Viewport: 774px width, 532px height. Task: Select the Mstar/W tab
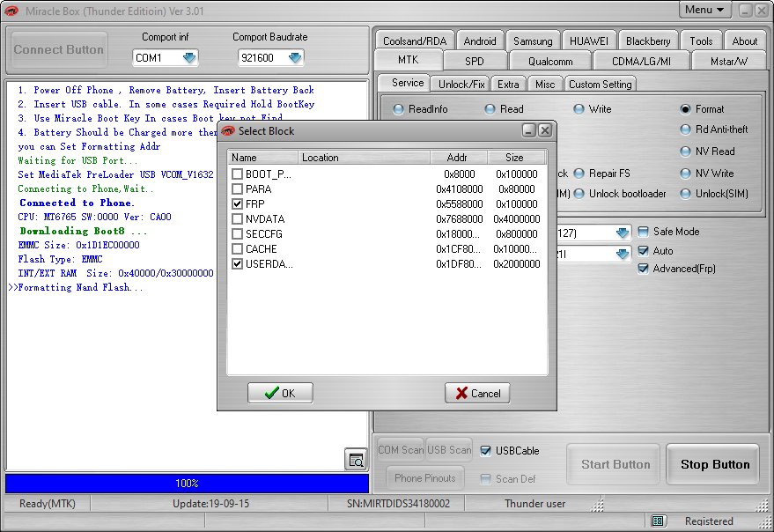(x=728, y=62)
